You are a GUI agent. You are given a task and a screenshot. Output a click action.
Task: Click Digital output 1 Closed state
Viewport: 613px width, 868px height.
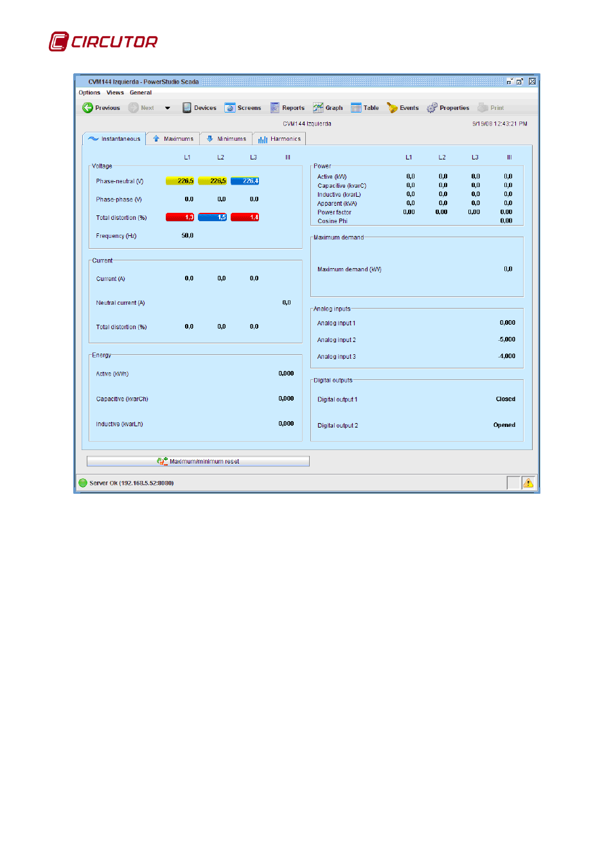pyautogui.click(x=506, y=399)
